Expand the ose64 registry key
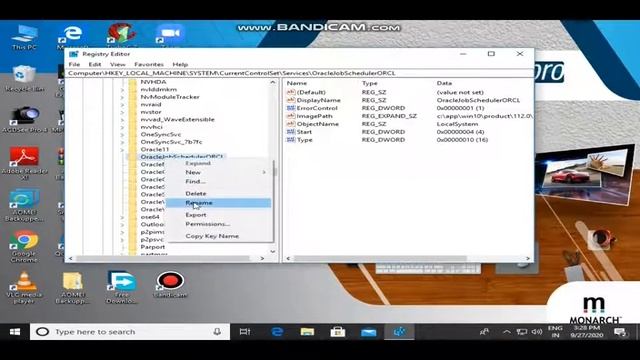The height and width of the screenshot is (360, 640). click(122, 217)
